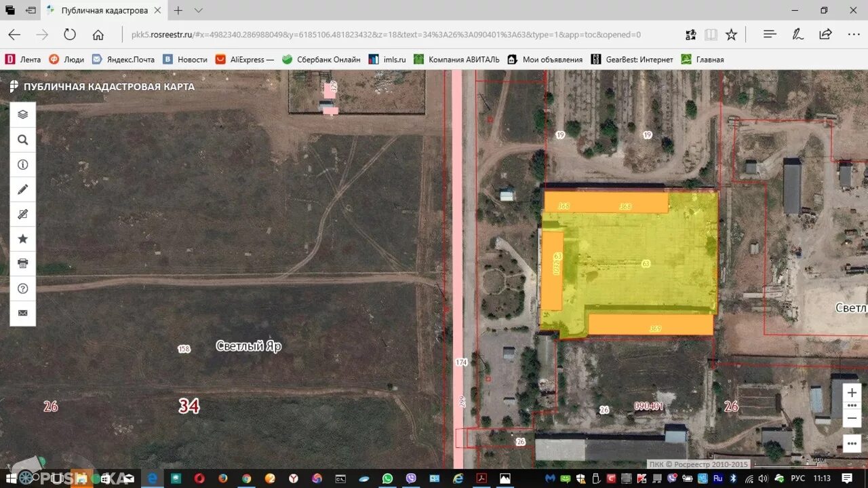
Task: Click the Публичная кадастровая карта logo
Action: pyautogui.click(x=102, y=86)
